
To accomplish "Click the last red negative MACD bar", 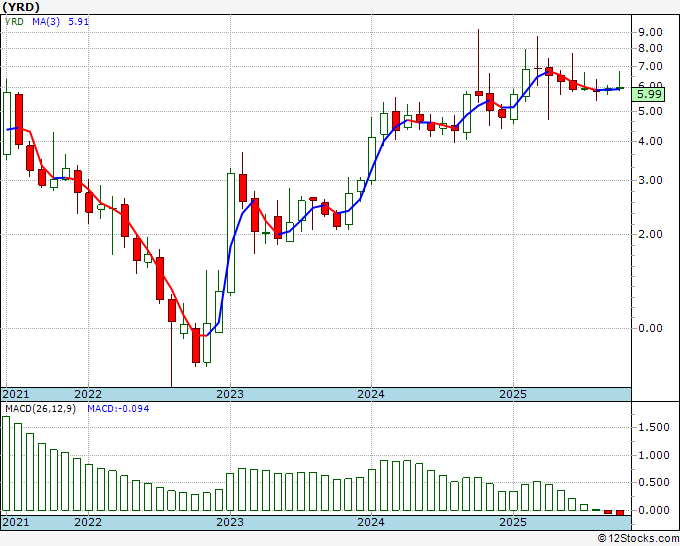I will pos(620,513).
